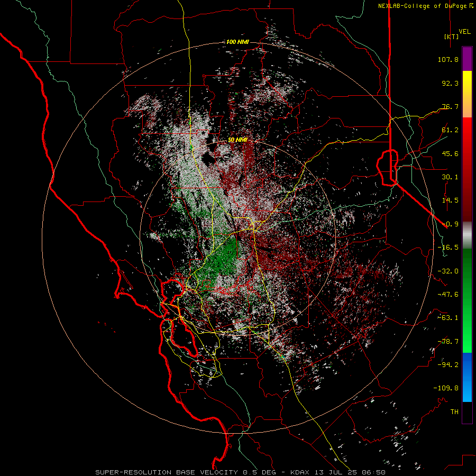
Task: Click the [KT] units label
Action: [451, 36]
